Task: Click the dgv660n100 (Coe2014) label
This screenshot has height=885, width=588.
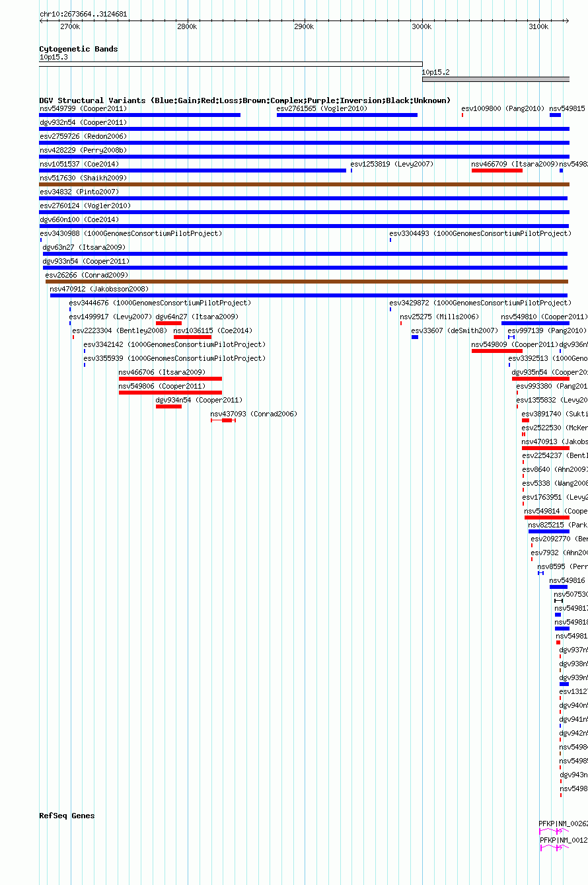Action: (79, 219)
